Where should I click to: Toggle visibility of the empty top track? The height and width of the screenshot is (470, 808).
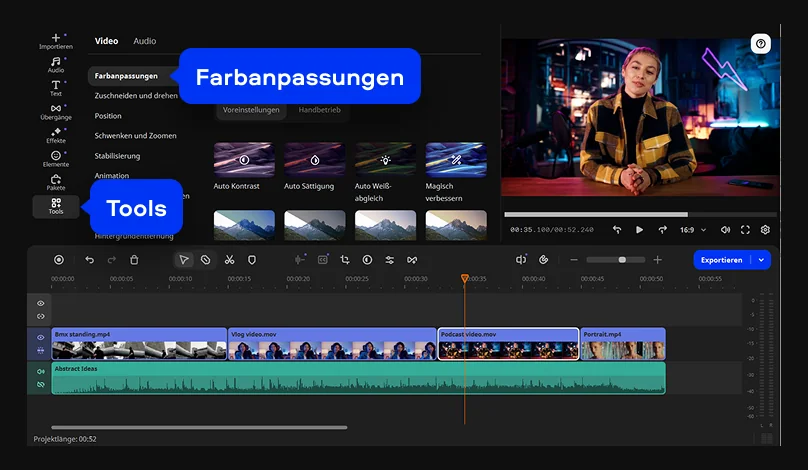(x=41, y=303)
